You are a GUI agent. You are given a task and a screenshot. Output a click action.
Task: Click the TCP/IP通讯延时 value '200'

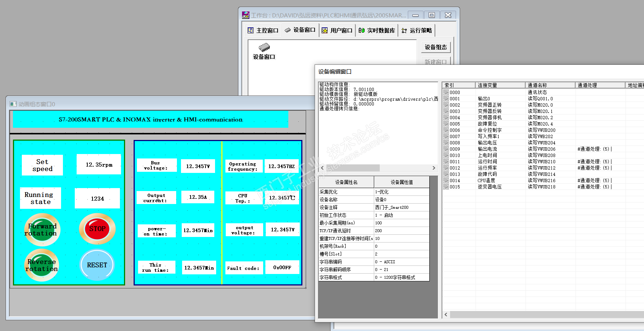[402, 231]
